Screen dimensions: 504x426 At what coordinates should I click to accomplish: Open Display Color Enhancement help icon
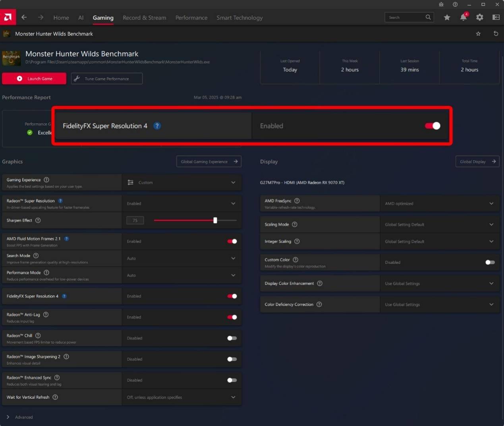(x=320, y=283)
